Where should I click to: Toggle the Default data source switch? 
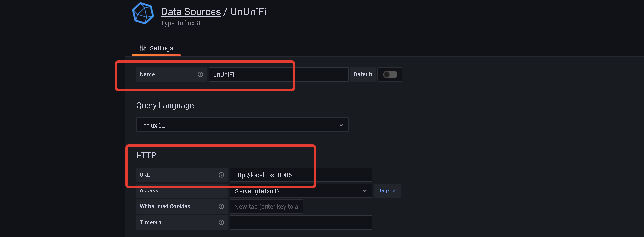(x=390, y=74)
